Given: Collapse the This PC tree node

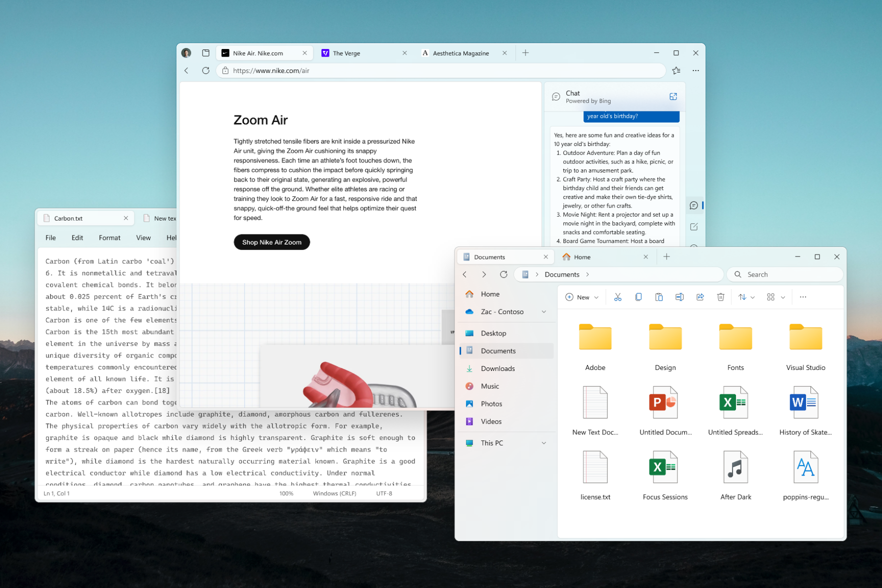Looking at the screenshot, I should point(544,443).
